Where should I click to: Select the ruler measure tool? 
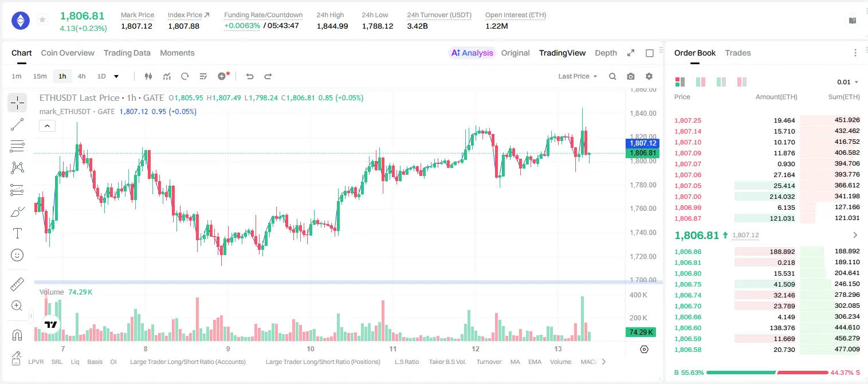(17, 284)
